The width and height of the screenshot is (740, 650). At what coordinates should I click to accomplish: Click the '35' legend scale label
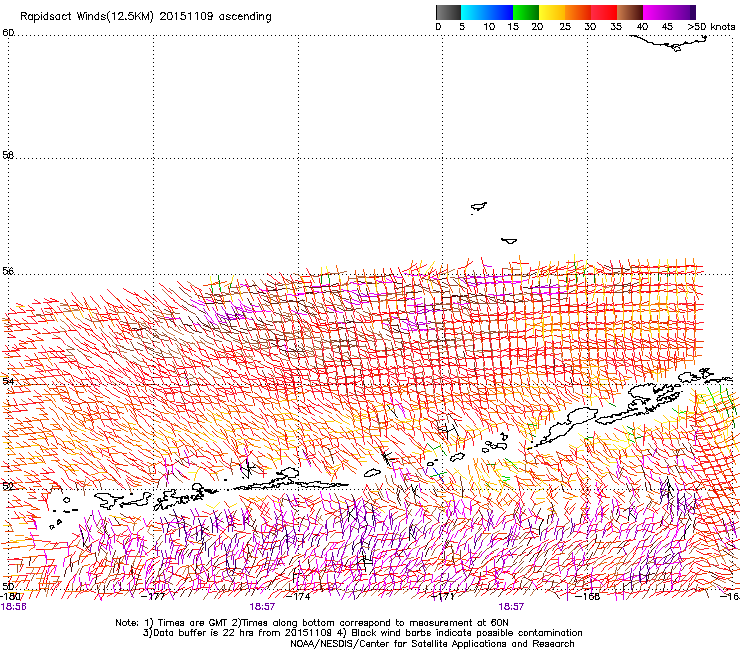pos(616,27)
